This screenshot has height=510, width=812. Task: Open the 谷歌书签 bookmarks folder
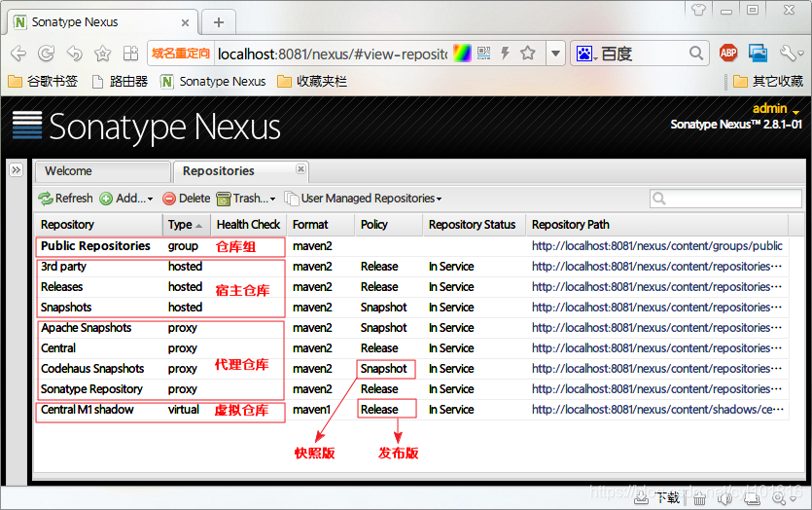tap(43, 82)
